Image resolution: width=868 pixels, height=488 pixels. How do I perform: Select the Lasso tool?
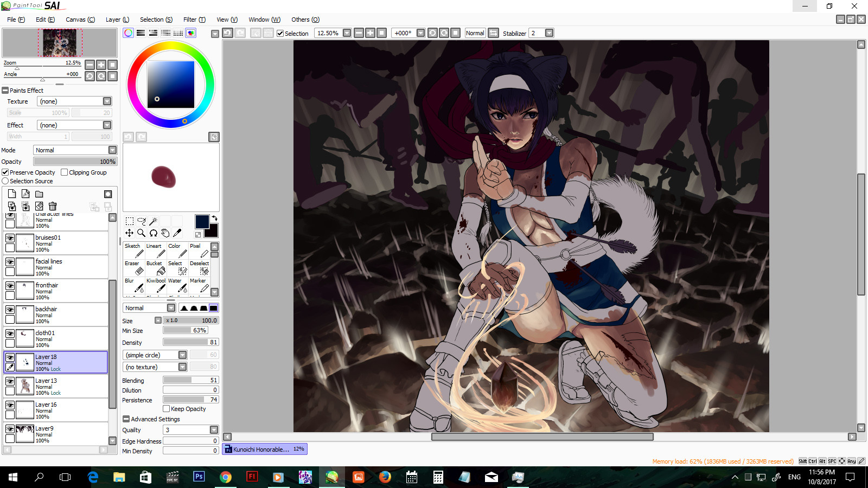141,221
